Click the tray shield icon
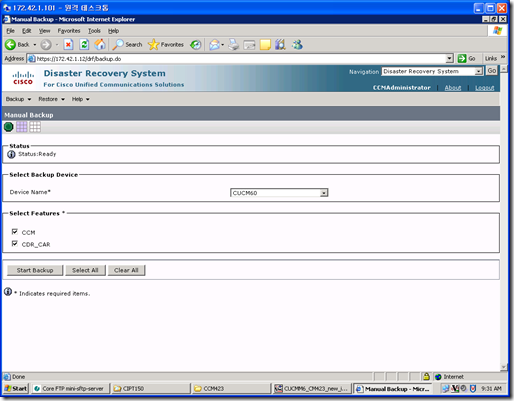 tap(473, 389)
